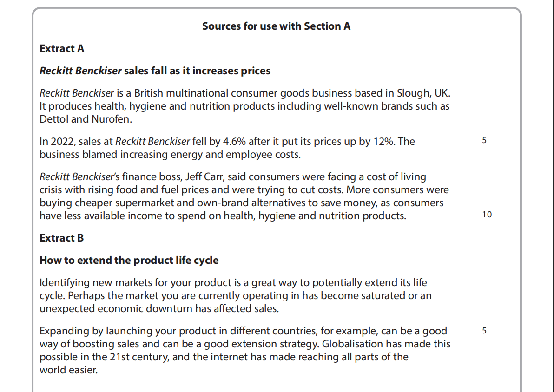The height and width of the screenshot is (392, 554).
Task: Click the 'How to extend the product life cycle' heading
Action: pyautogui.click(x=129, y=261)
